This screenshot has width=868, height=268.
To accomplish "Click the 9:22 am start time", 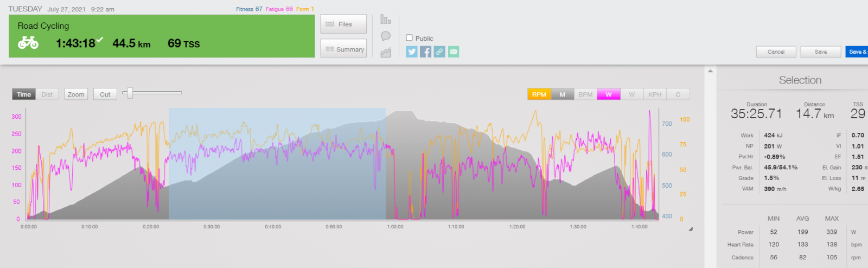I will 103,9.
